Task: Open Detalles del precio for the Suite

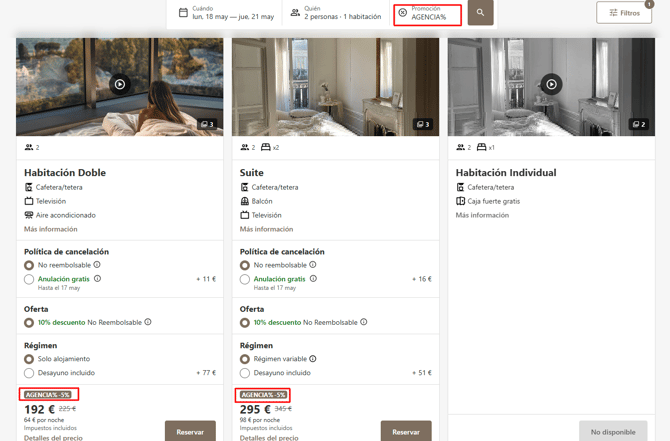Action: pos(269,438)
